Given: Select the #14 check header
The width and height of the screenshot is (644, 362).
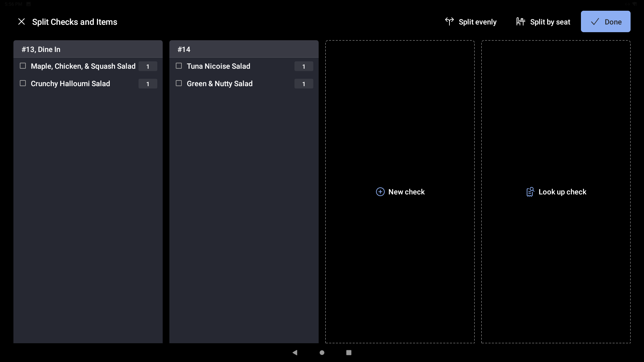Looking at the screenshot, I should [x=244, y=49].
